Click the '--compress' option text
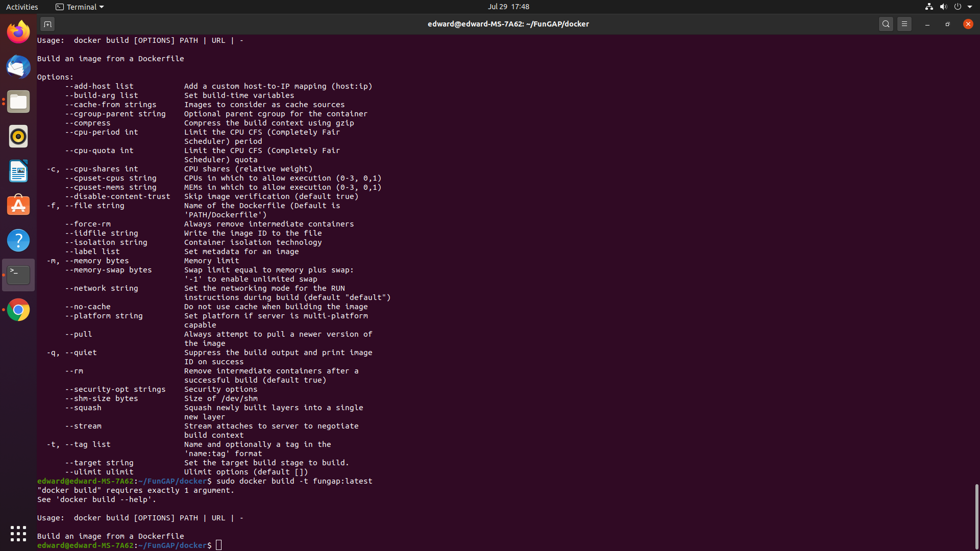980x551 pixels. pyautogui.click(x=88, y=123)
